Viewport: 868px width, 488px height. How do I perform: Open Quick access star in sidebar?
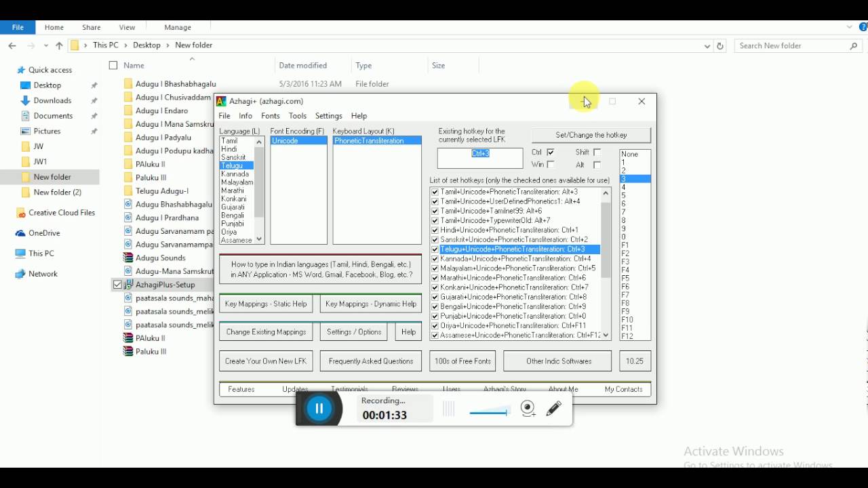click(x=21, y=70)
